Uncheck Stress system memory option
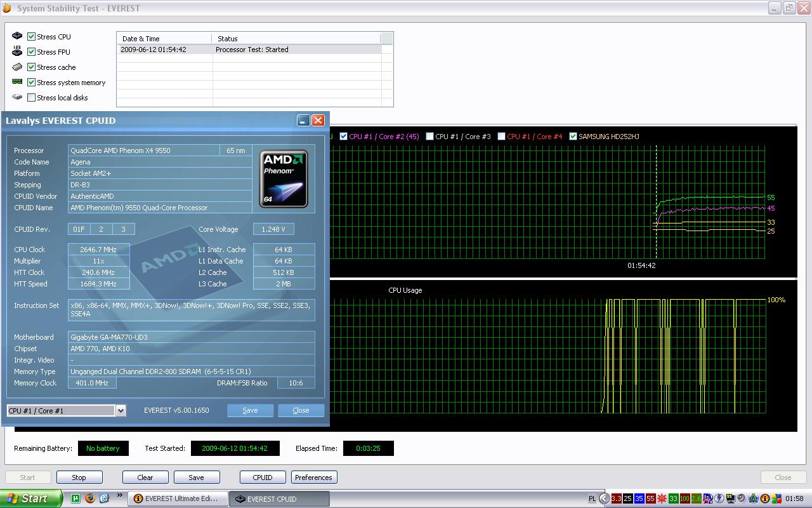Screen dimensions: 812x508 point(31,83)
